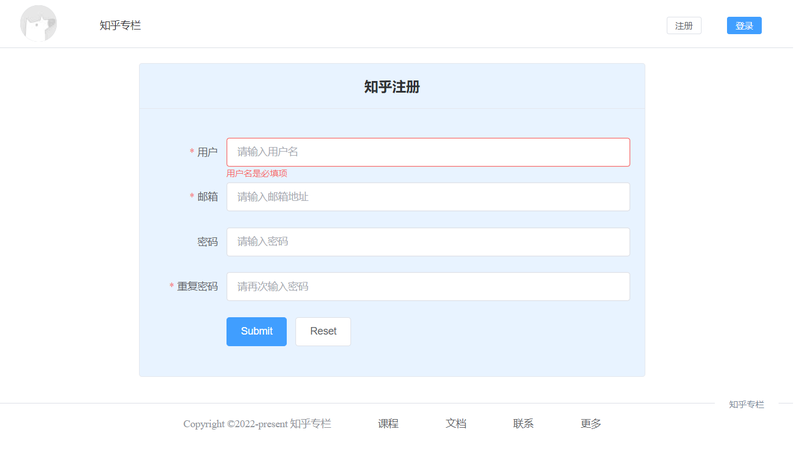800x466 pixels.
Task: Open the 联系 footer link
Action: pyautogui.click(x=523, y=424)
